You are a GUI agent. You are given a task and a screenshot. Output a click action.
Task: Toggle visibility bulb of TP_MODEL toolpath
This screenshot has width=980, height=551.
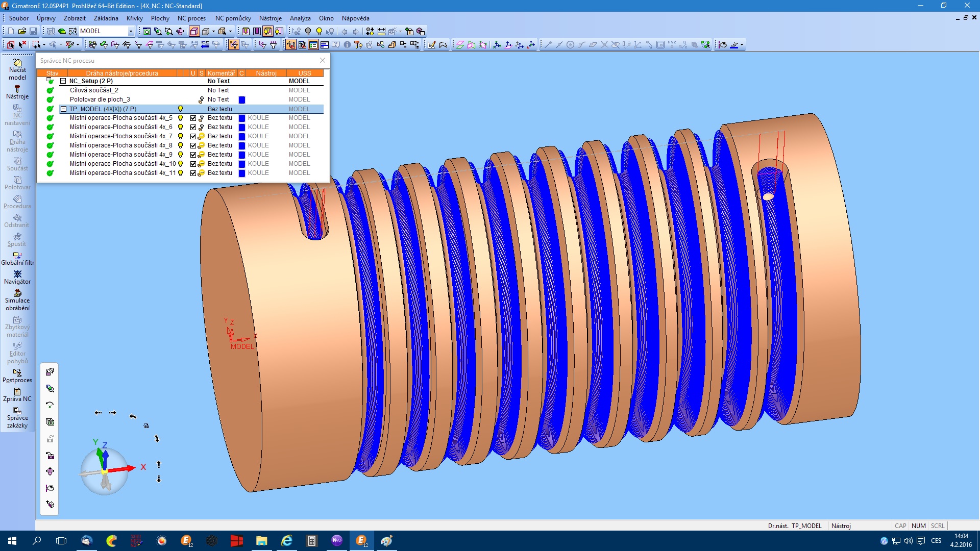[180, 109]
